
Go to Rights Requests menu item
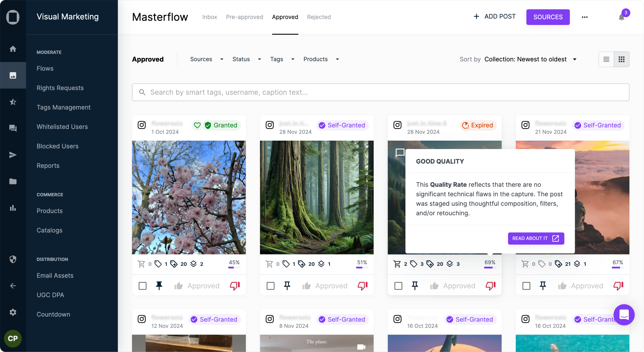pyautogui.click(x=60, y=88)
